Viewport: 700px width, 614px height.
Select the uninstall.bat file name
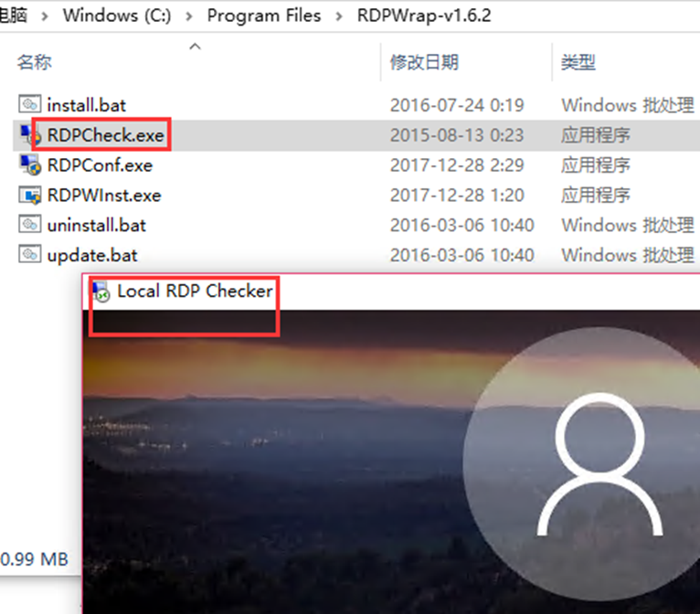tap(97, 226)
